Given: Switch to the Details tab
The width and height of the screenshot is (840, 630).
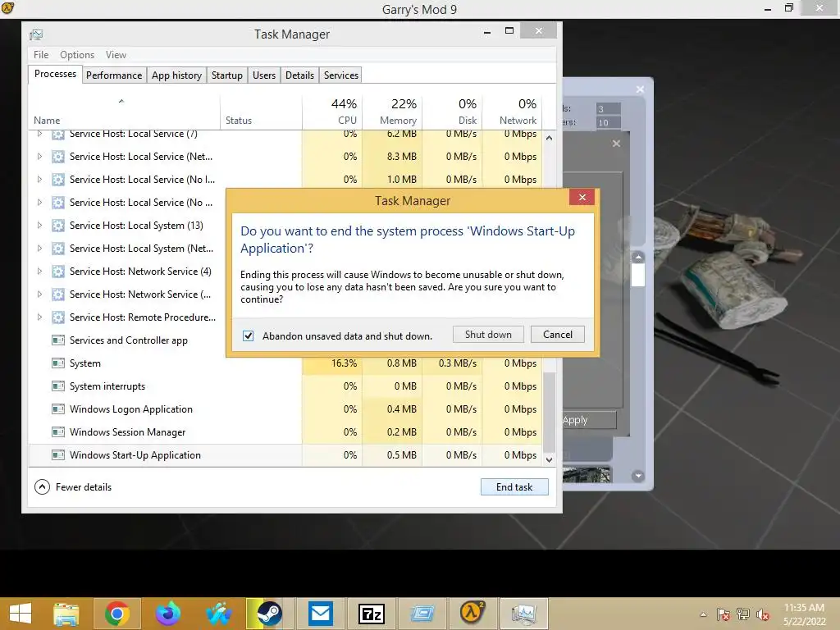Looking at the screenshot, I should 299,75.
